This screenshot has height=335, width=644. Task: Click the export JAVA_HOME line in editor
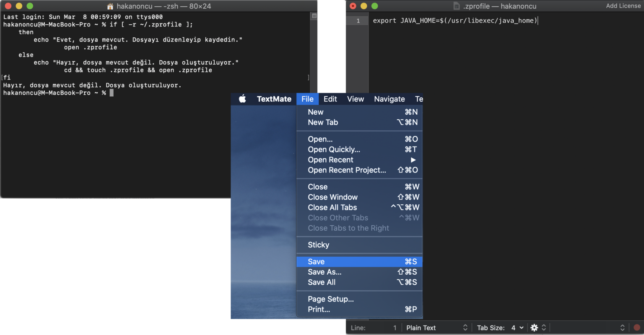pos(455,21)
